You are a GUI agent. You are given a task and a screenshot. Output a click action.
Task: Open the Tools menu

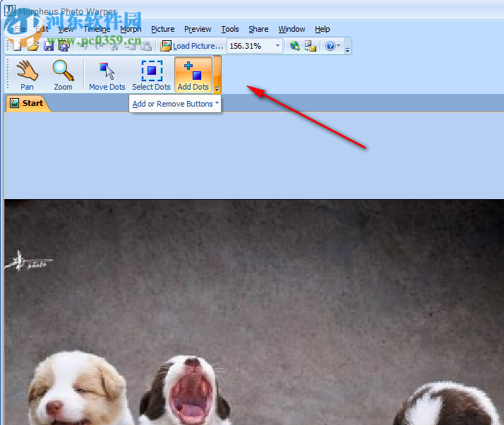(x=230, y=29)
